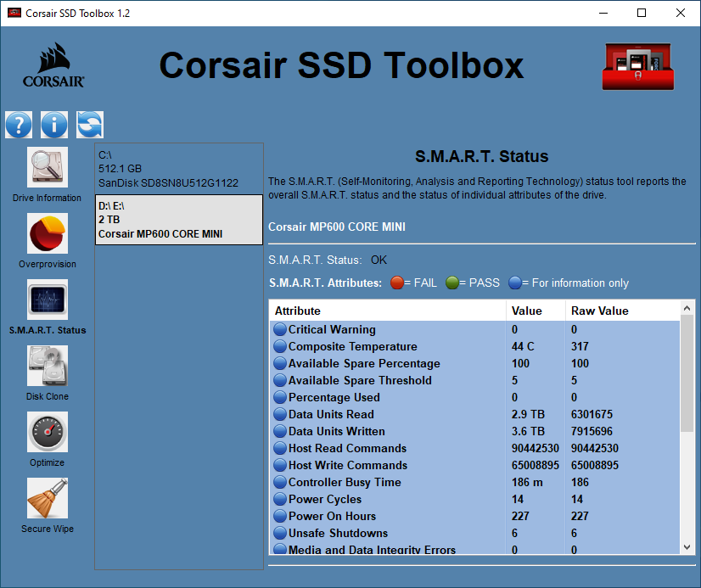The width and height of the screenshot is (701, 588).
Task: Open the blue info icon
Action: 54,125
